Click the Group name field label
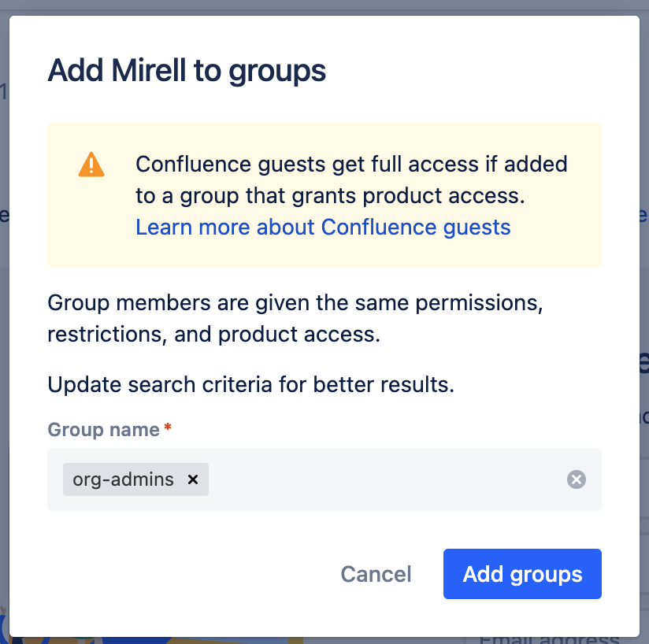 [x=103, y=429]
